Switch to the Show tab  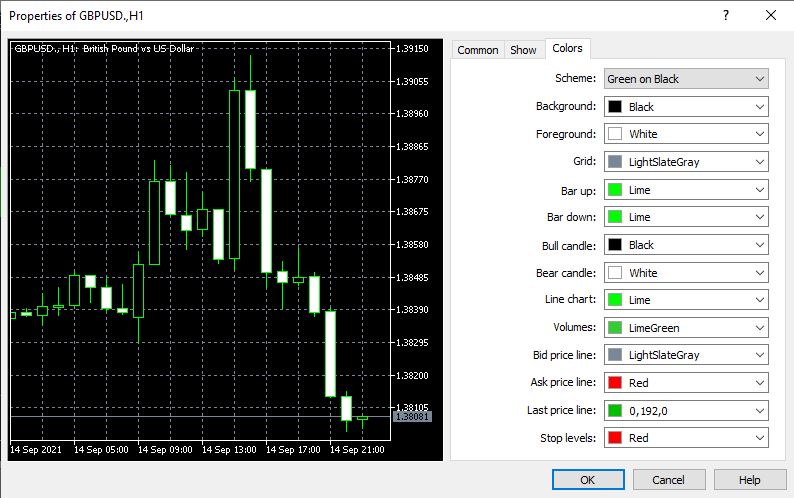click(x=523, y=50)
